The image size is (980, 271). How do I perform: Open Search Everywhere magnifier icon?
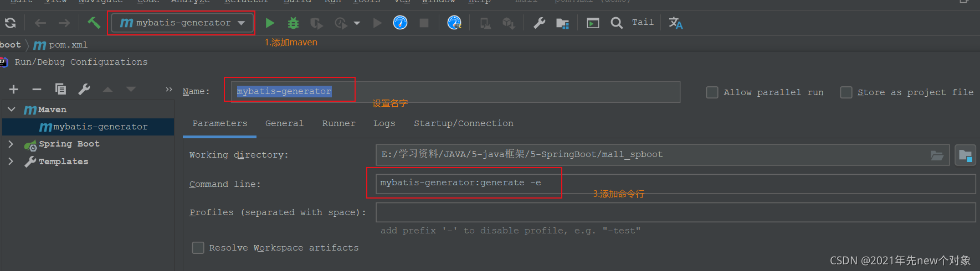tap(617, 23)
